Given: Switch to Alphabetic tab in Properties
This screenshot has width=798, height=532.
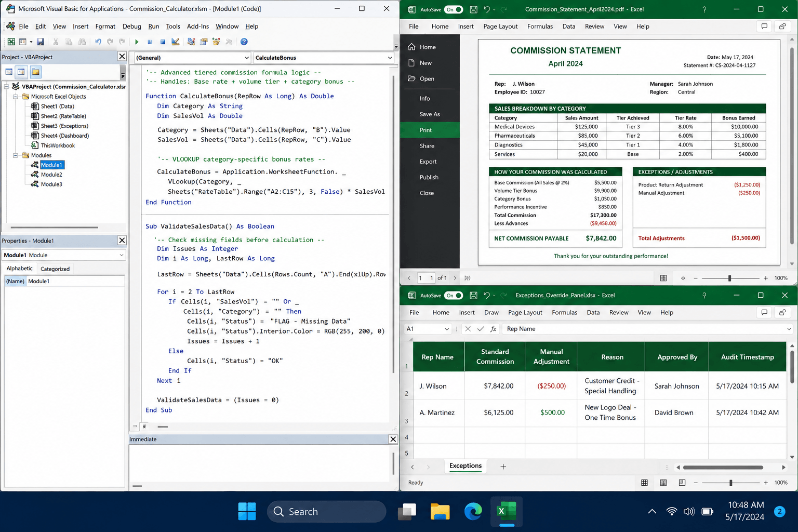Looking at the screenshot, I should point(19,269).
